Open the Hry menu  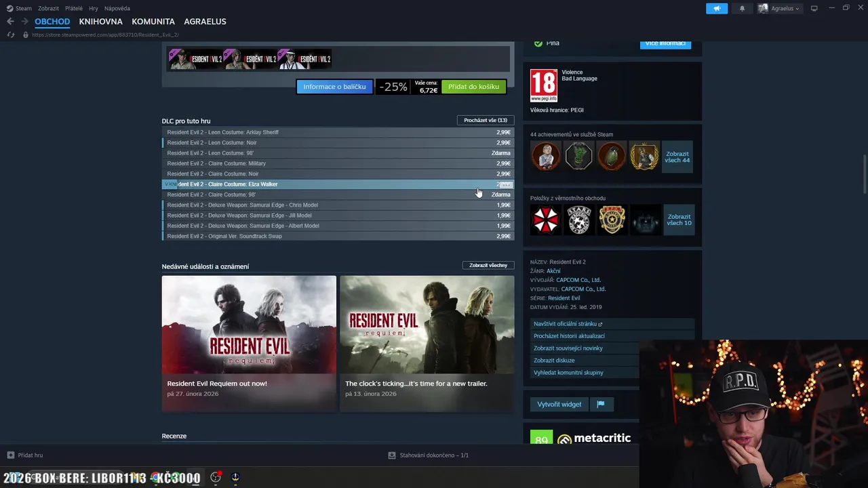(94, 8)
